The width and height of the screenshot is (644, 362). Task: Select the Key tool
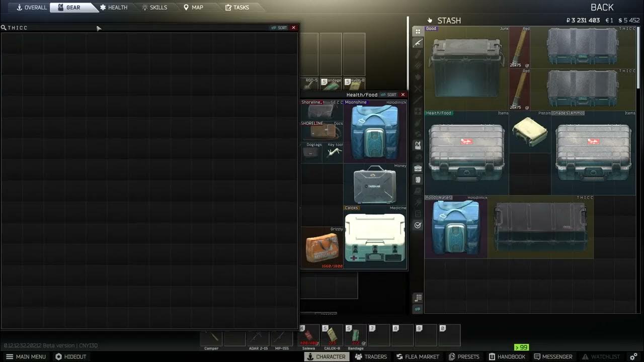click(x=333, y=152)
